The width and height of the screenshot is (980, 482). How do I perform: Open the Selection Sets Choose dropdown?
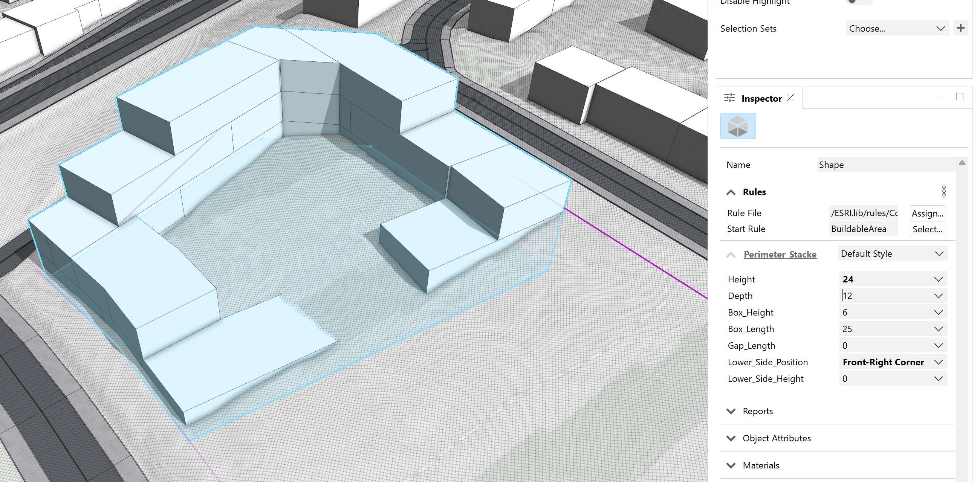pos(897,28)
